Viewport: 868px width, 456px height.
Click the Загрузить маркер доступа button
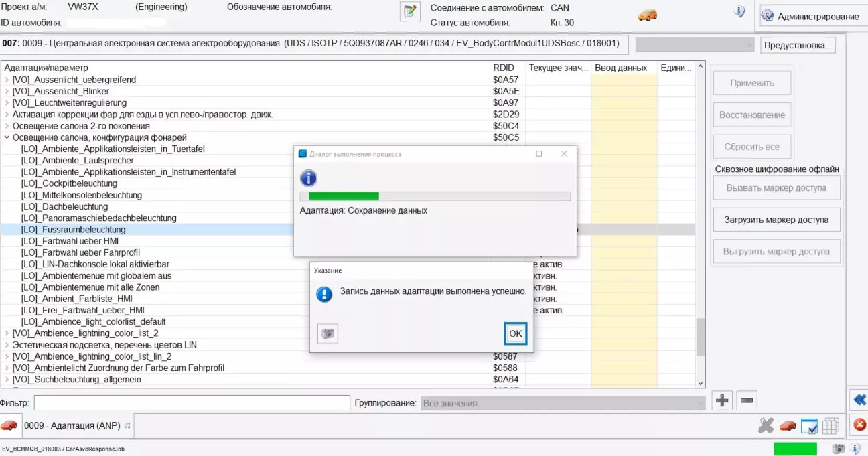pyautogui.click(x=776, y=220)
